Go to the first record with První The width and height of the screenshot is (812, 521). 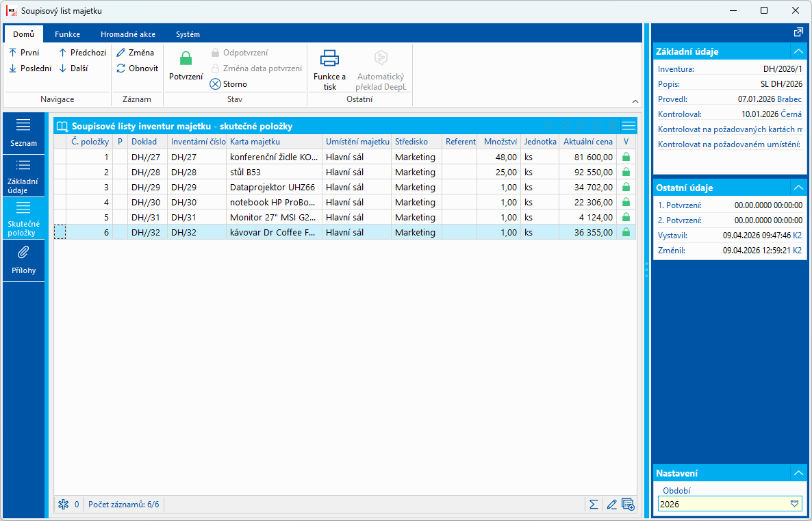[x=24, y=52]
